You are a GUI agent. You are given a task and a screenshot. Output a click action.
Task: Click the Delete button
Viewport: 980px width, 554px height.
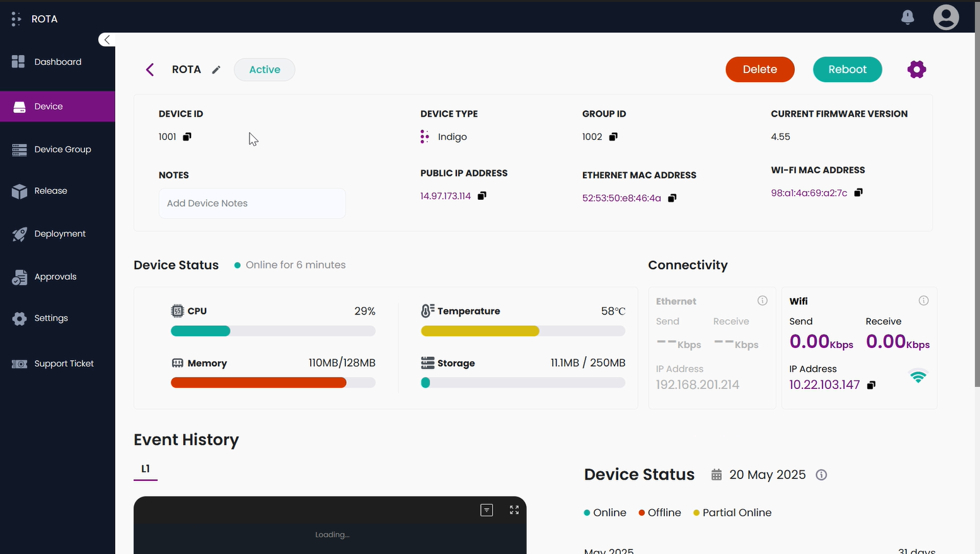point(759,69)
